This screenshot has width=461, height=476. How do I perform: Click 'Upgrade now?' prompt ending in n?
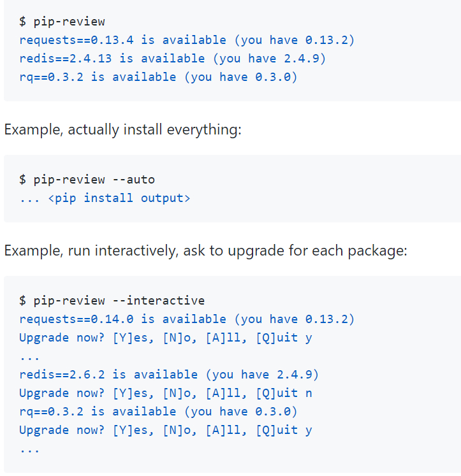pyautogui.click(x=166, y=393)
